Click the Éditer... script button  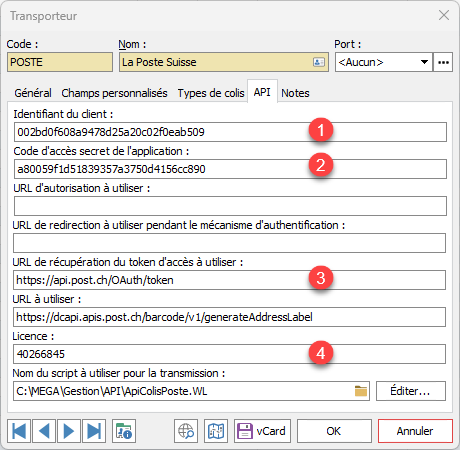click(x=411, y=391)
